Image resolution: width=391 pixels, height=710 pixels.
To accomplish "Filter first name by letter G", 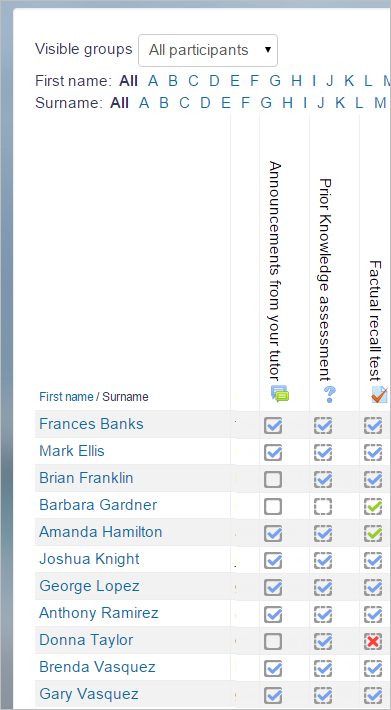I will [275, 81].
